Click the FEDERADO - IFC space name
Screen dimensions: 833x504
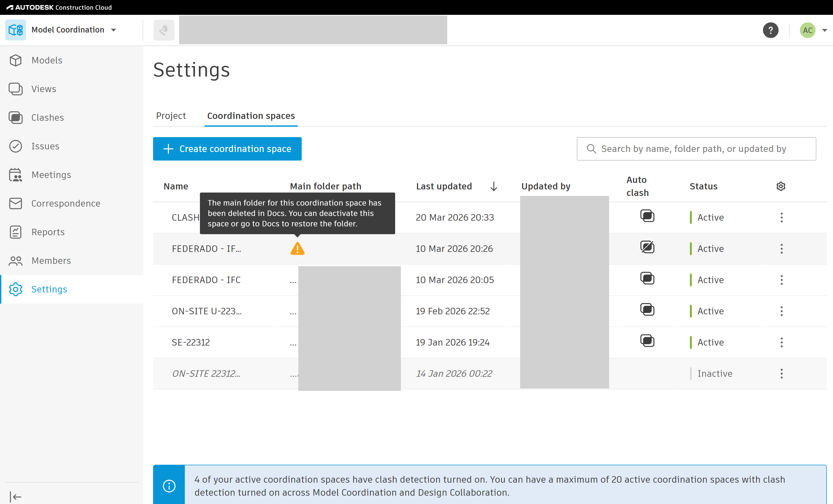(206, 280)
